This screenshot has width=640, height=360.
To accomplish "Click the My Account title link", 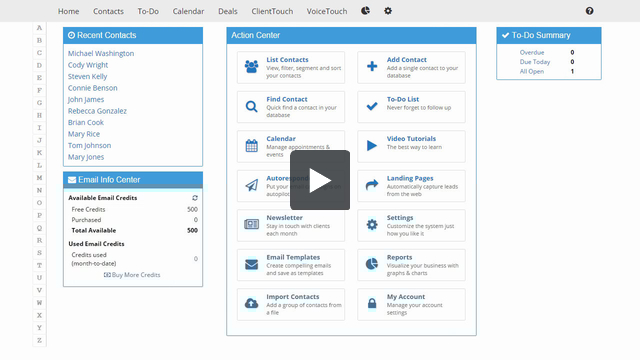I will click(x=406, y=297).
